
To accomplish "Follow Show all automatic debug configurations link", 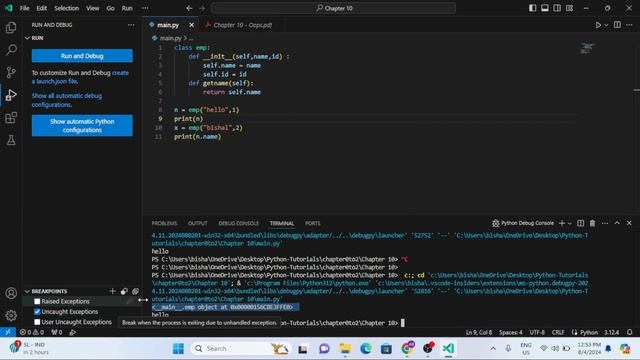I will click(x=67, y=100).
